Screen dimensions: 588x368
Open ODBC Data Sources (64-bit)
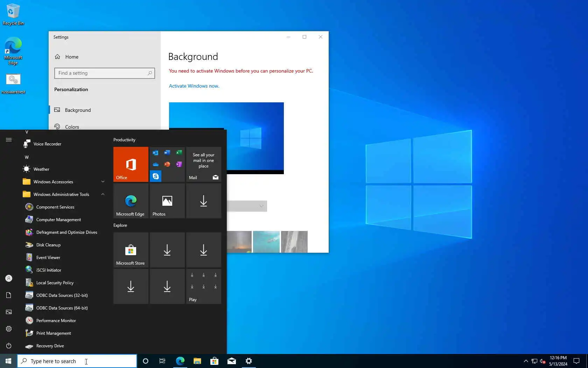pos(64,308)
